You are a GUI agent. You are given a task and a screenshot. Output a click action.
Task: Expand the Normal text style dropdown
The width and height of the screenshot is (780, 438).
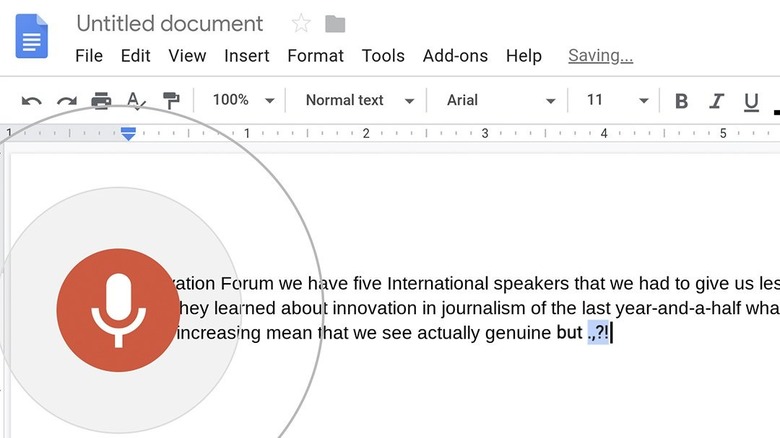[359, 100]
